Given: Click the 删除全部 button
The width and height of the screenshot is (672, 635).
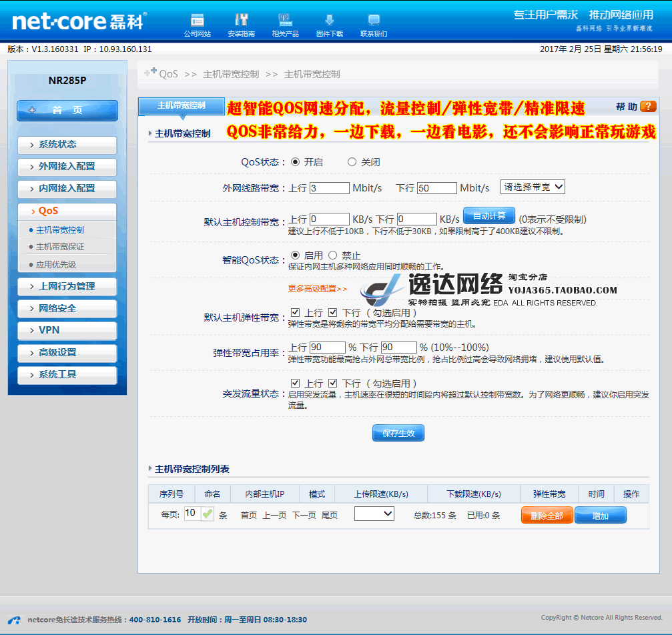Looking at the screenshot, I should [547, 516].
